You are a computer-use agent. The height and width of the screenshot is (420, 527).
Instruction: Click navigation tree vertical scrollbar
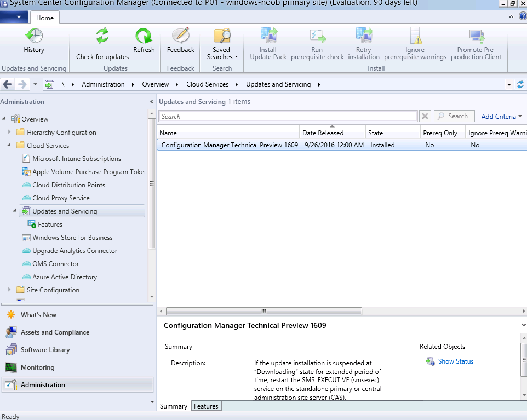(x=152, y=183)
